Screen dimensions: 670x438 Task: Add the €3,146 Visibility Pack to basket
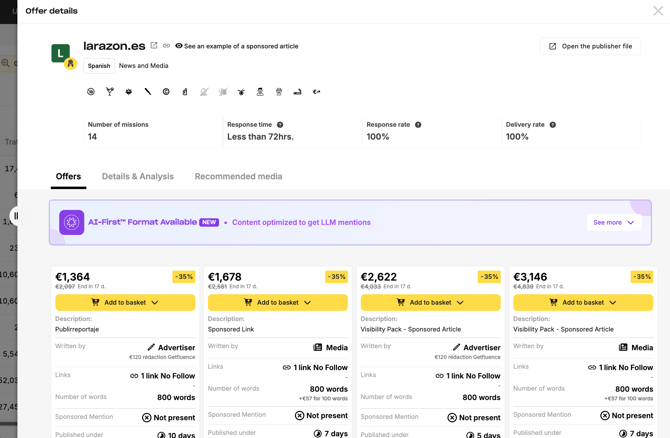(x=583, y=302)
